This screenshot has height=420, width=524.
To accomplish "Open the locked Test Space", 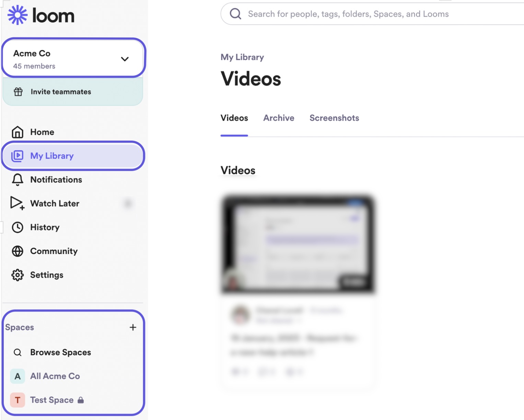I will coord(52,400).
